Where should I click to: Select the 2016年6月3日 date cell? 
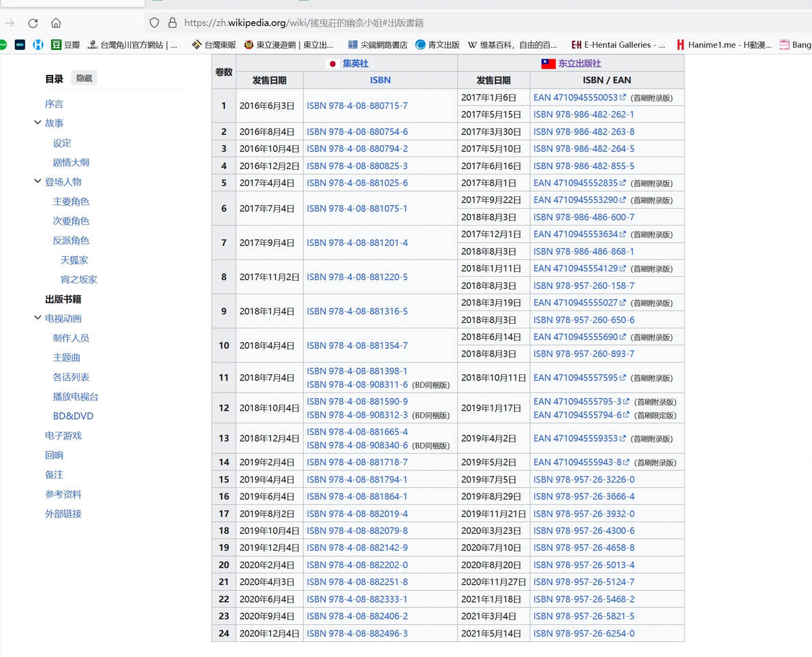pyautogui.click(x=269, y=106)
